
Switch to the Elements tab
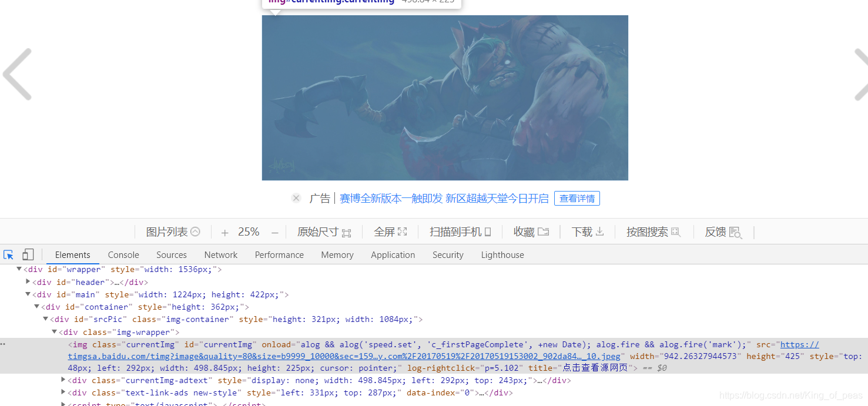[x=73, y=255]
